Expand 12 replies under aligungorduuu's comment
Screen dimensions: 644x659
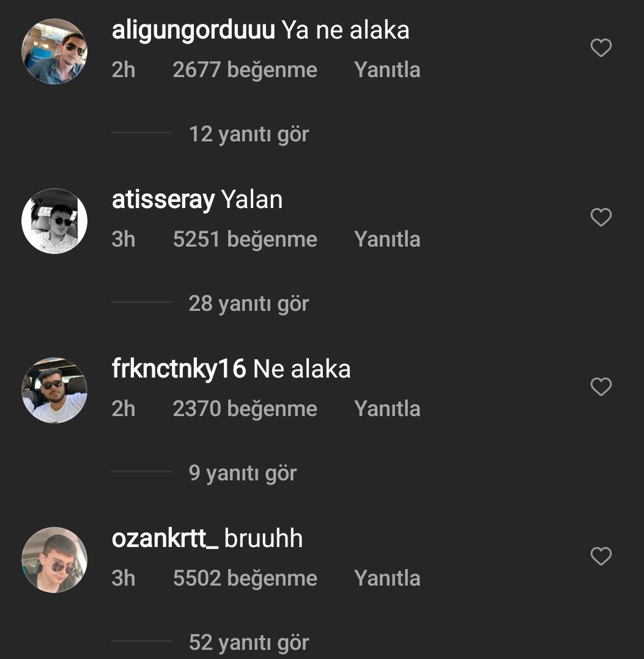click(x=249, y=135)
